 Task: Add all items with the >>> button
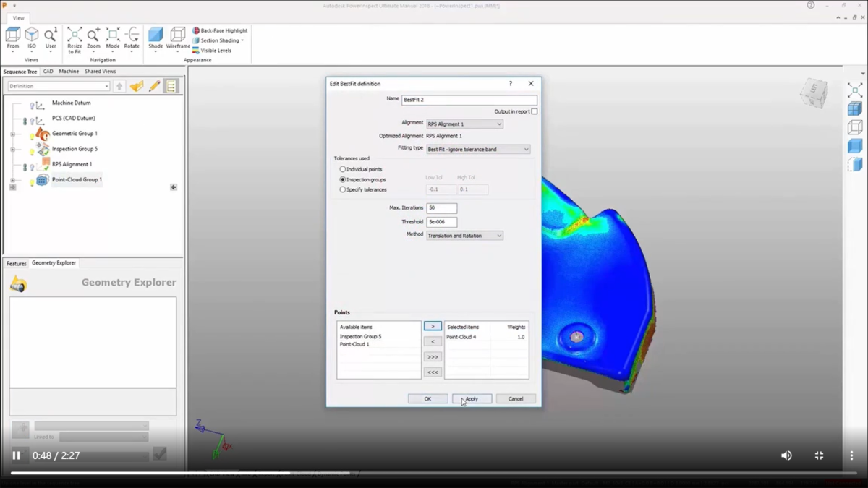433,357
